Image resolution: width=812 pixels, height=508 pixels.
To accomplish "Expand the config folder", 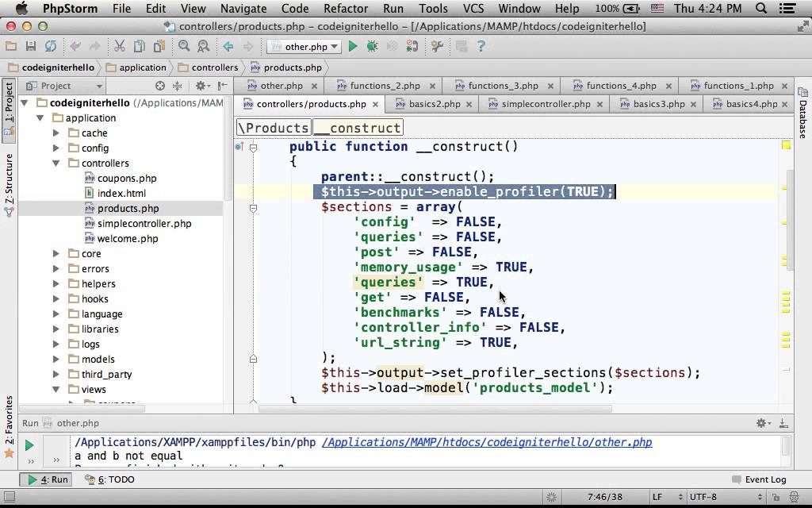I will click(x=56, y=148).
